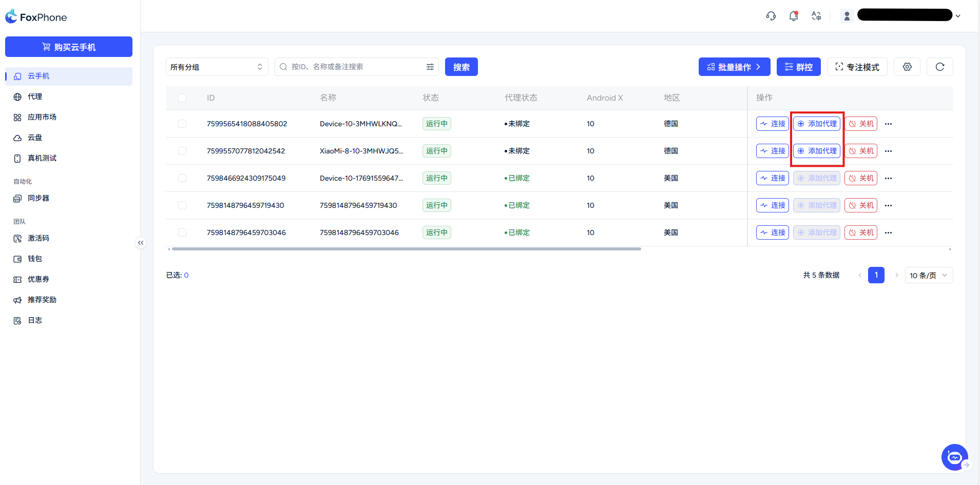Expand the 所有分组 group dropdown
Screen dimensions: 980x485
(217, 67)
